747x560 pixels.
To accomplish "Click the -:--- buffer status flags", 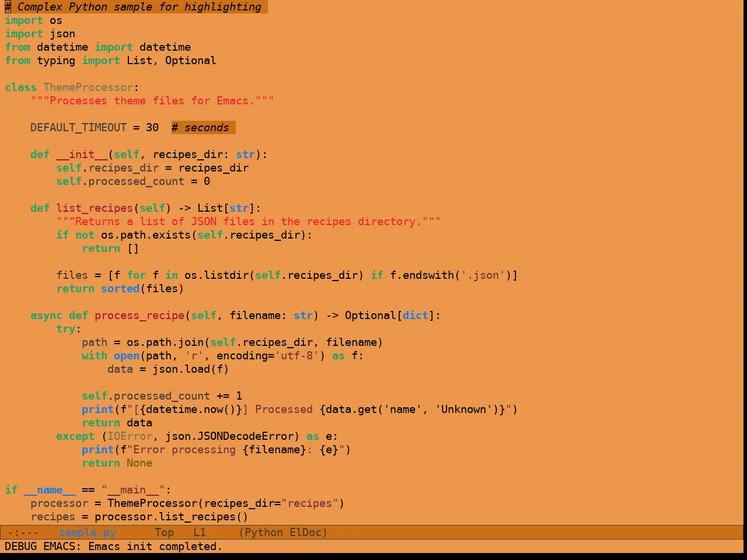I will click(x=23, y=533).
